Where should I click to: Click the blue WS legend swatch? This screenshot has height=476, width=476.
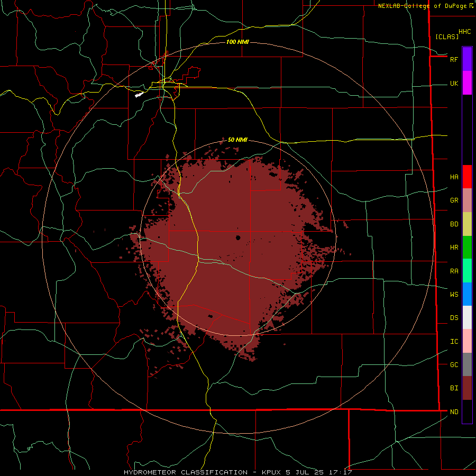pyautogui.click(x=467, y=294)
